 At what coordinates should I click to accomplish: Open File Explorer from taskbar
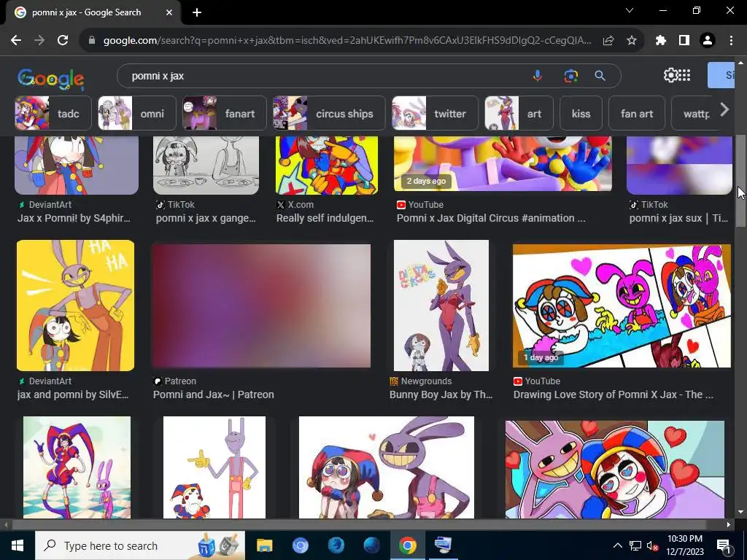264,545
